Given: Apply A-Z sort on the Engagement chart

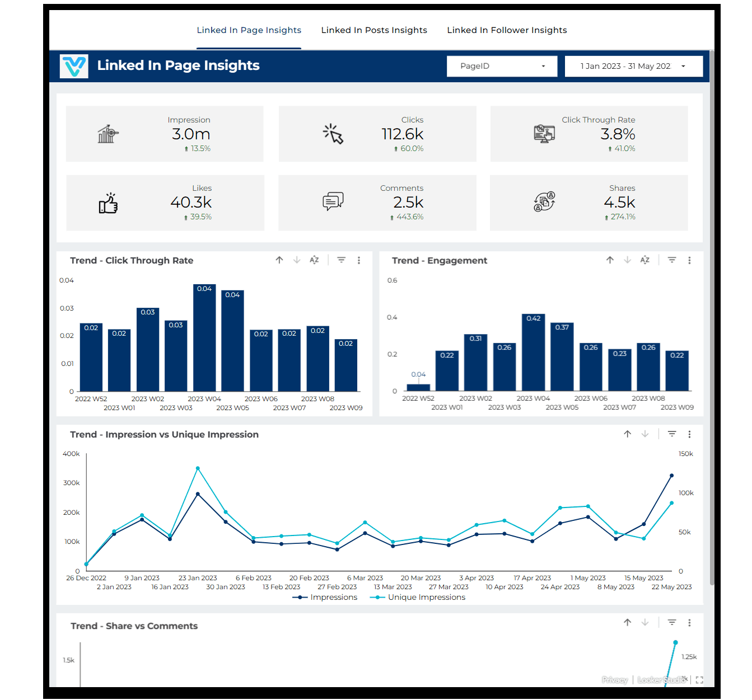Looking at the screenshot, I should [645, 260].
